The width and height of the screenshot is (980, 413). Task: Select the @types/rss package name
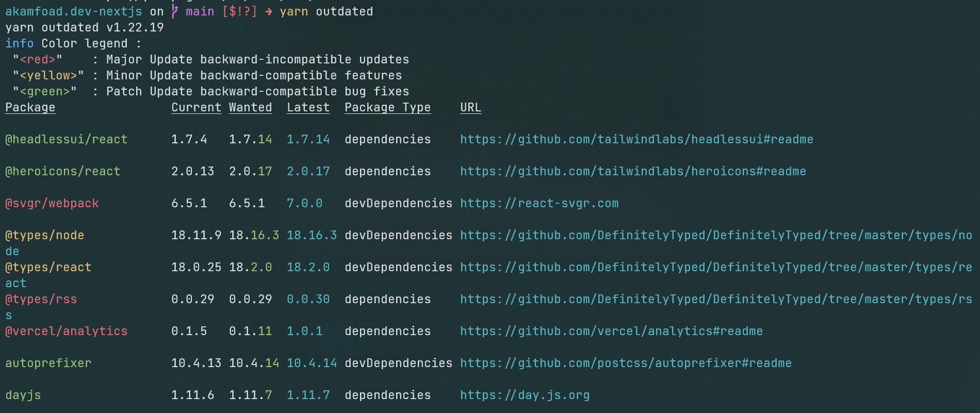[x=41, y=299]
